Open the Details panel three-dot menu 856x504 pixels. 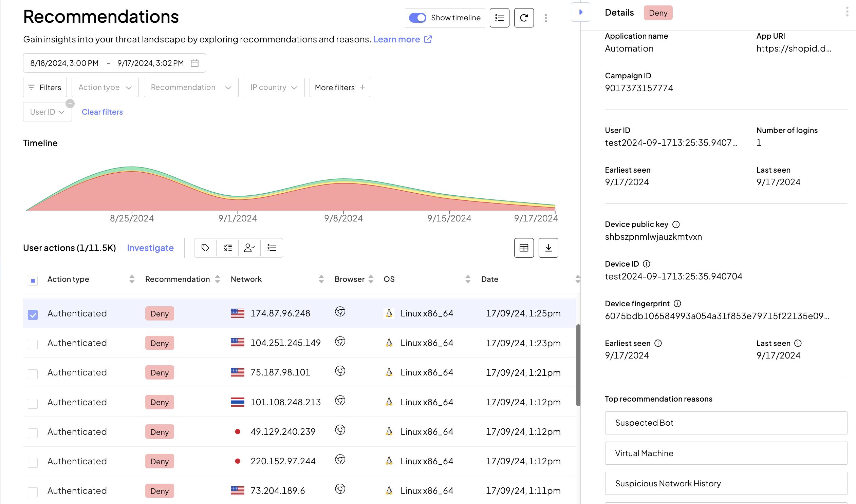pos(847,12)
